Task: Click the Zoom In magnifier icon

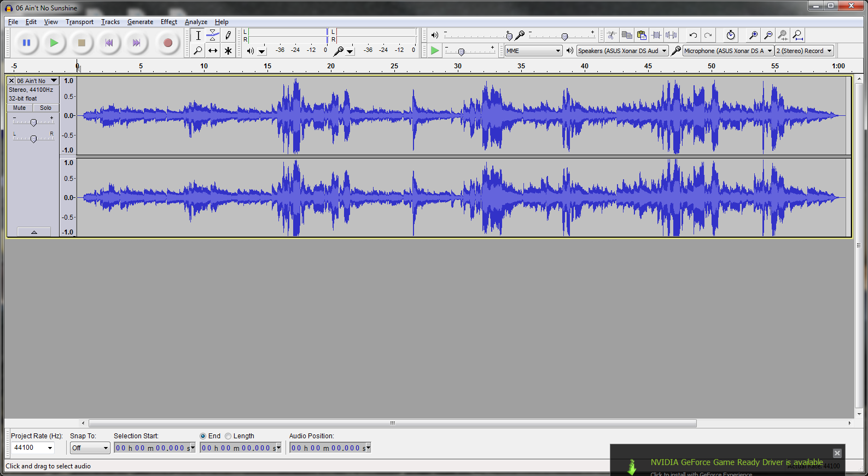Action: (753, 35)
